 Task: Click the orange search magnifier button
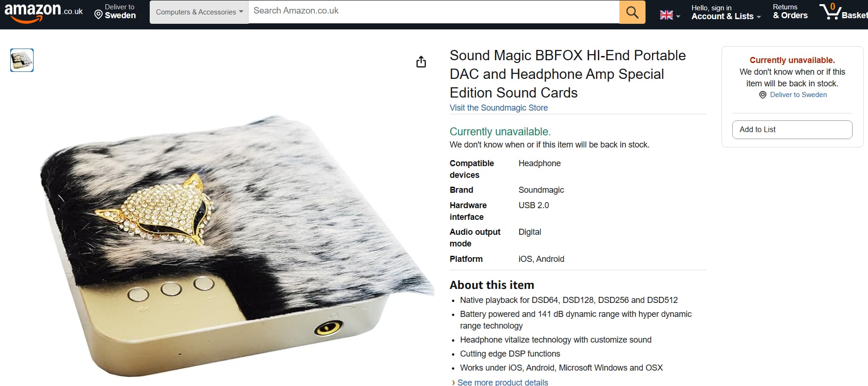click(632, 12)
